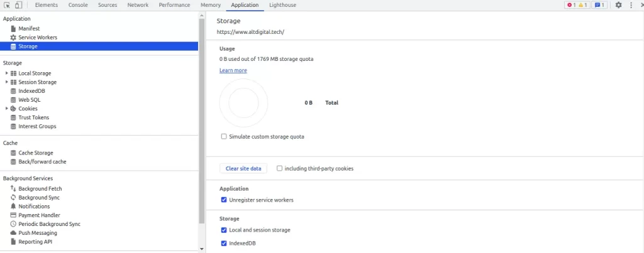Click the Background Fetch arrows icon

pos(13,188)
